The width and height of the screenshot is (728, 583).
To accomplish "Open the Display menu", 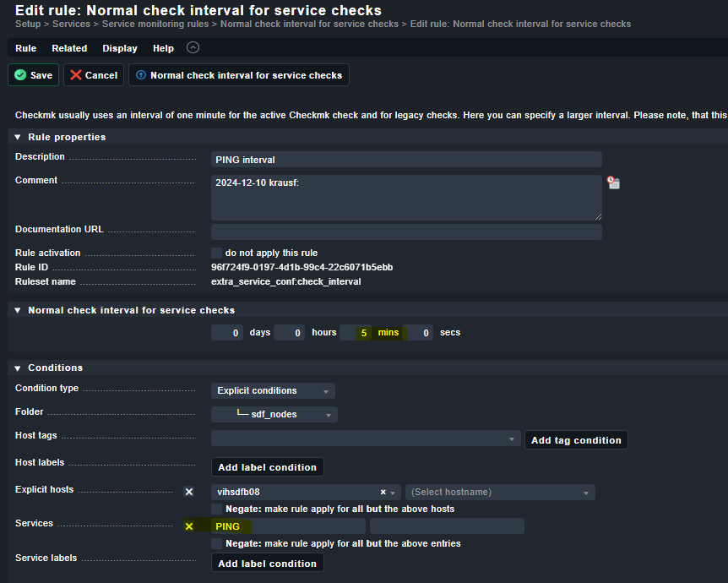I will click(x=120, y=48).
